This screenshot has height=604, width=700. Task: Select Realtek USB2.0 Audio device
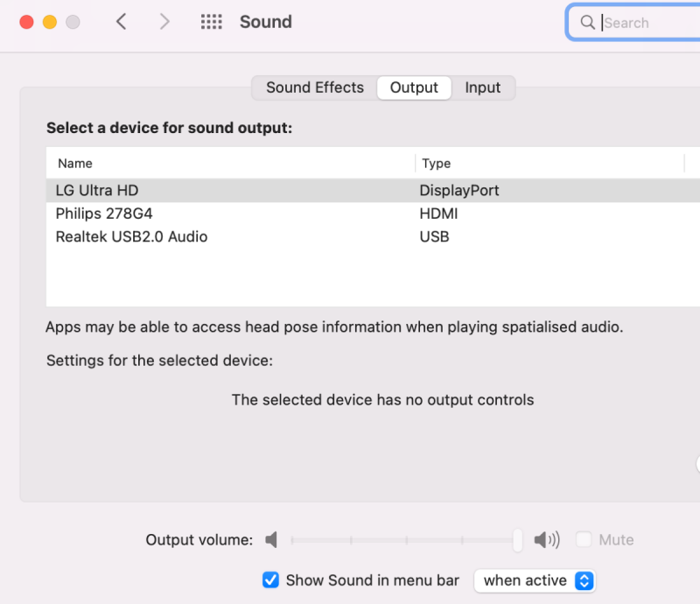click(x=131, y=236)
